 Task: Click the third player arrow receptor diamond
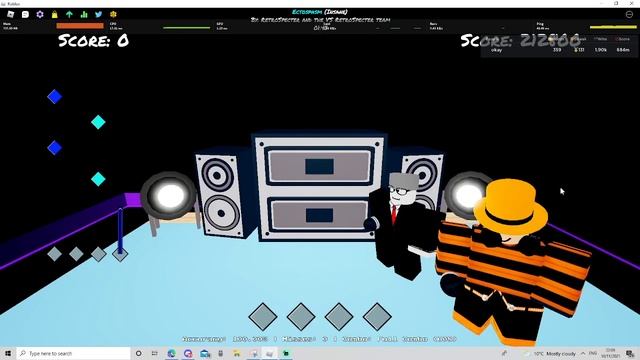339,316
